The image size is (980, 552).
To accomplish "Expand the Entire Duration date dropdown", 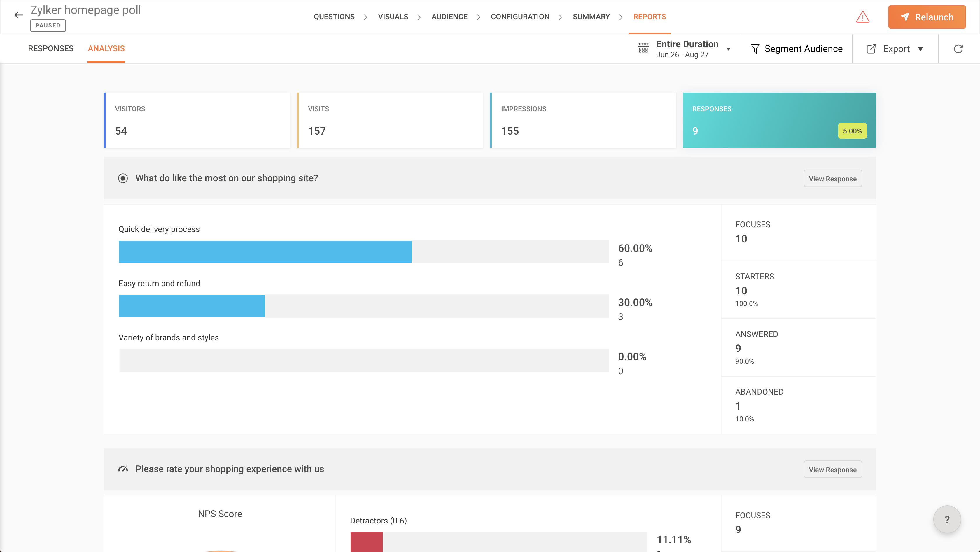I will [x=728, y=49].
